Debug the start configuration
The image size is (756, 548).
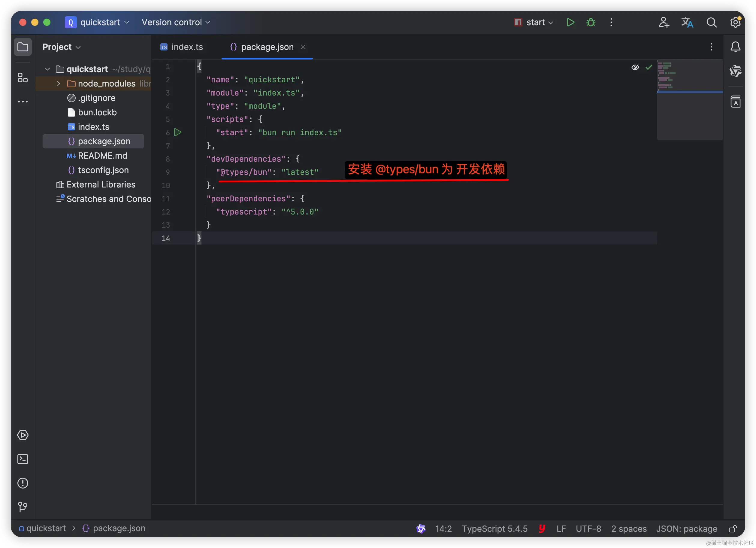coord(591,22)
